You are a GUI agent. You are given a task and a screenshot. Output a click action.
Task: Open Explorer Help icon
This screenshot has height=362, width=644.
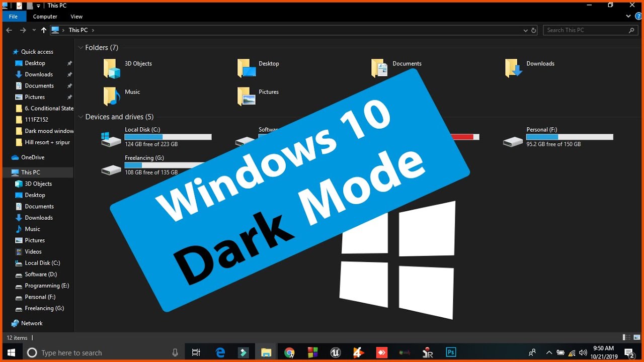click(638, 16)
